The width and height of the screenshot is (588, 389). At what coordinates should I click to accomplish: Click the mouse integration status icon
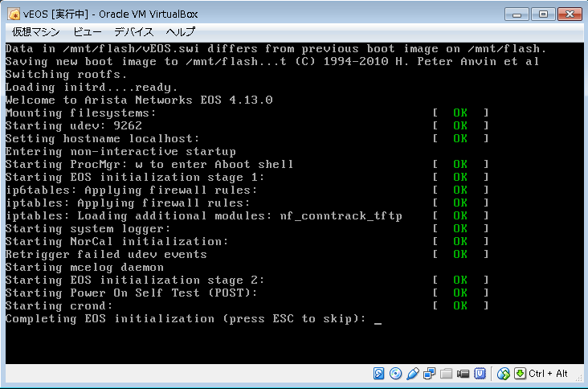coord(504,374)
